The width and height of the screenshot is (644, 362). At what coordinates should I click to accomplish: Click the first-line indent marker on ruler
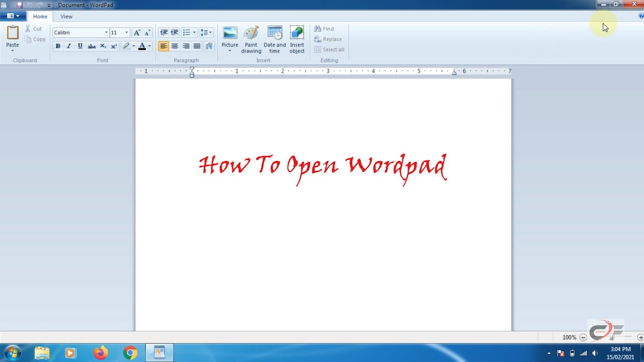pyautogui.click(x=192, y=69)
